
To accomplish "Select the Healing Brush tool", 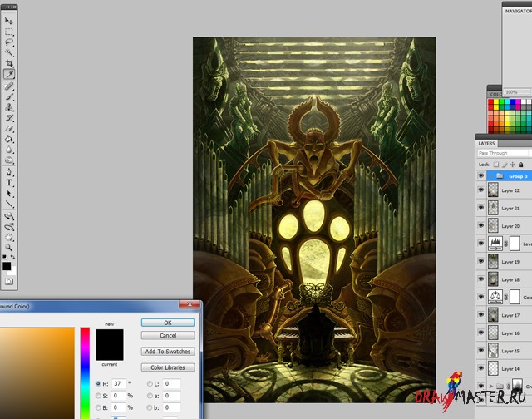I will point(9,86).
